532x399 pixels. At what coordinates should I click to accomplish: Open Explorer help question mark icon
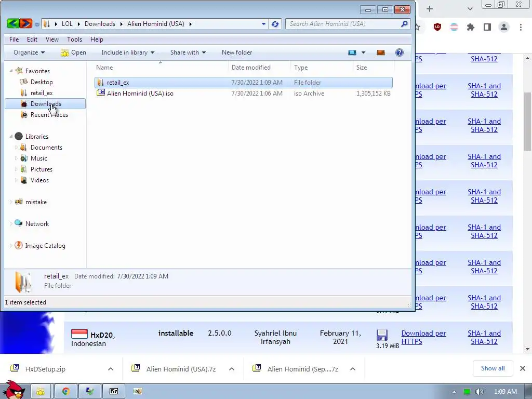(x=400, y=52)
